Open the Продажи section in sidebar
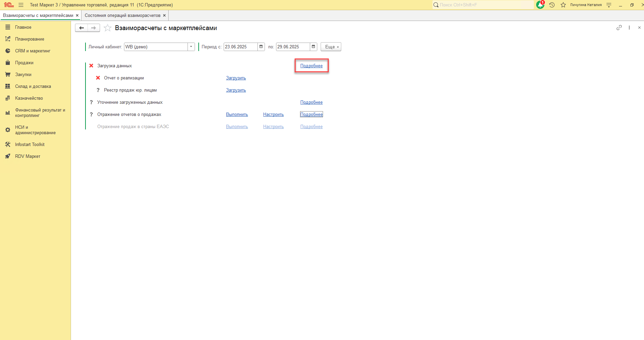 click(x=24, y=63)
